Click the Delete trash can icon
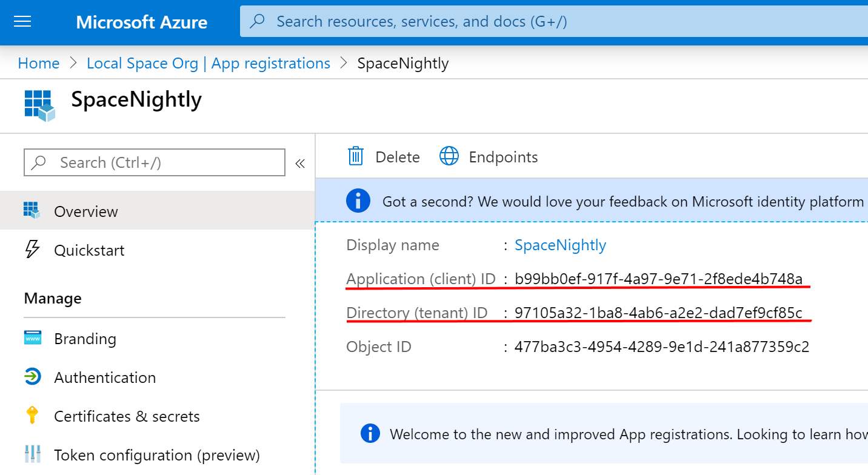Viewport: 868px width, 475px height. point(355,156)
